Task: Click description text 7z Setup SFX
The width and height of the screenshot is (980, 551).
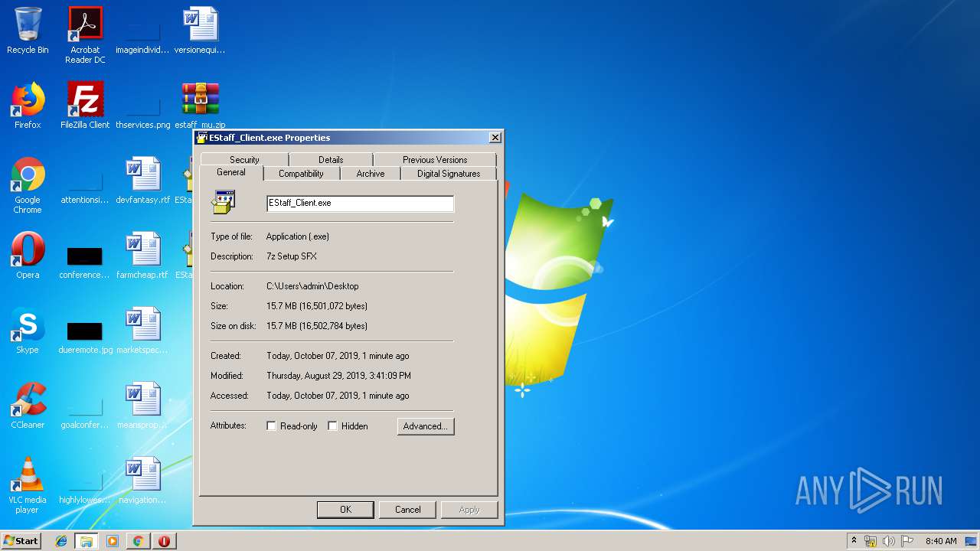Action: tap(292, 256)
